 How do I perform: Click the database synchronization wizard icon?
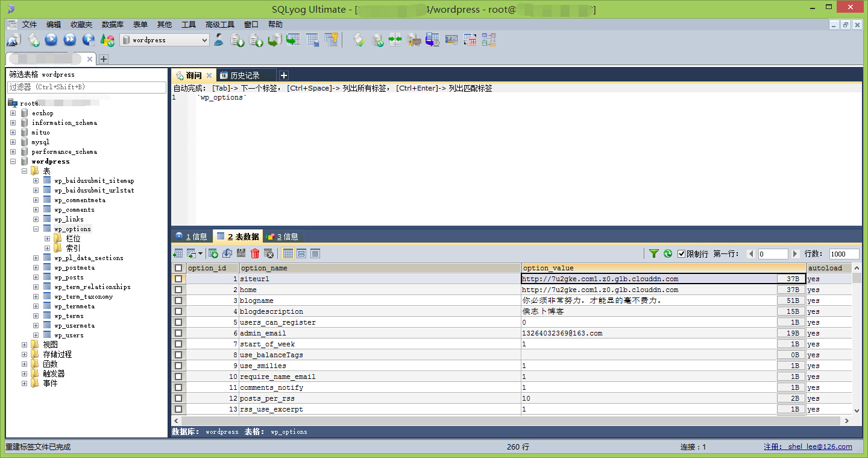click(x=377, y=40)
